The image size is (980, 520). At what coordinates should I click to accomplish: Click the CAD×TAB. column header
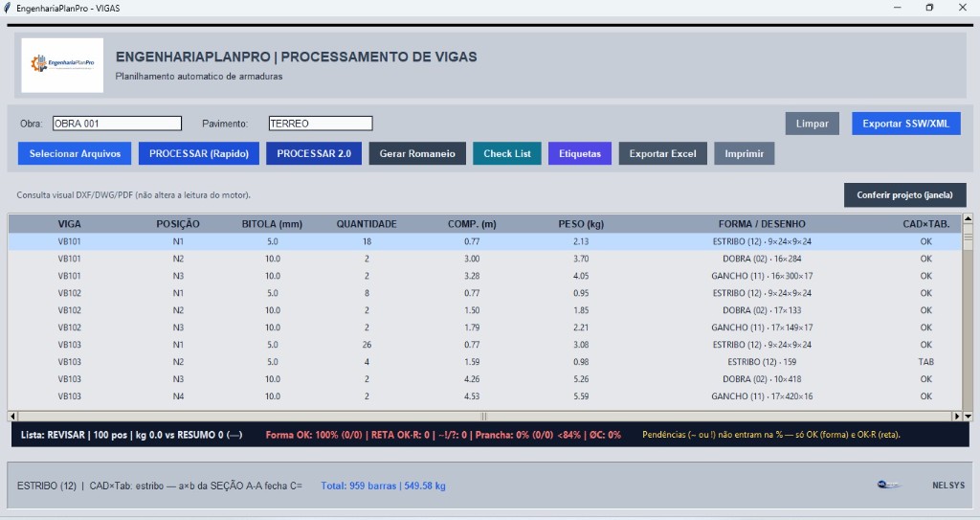[x=925, y=224]
